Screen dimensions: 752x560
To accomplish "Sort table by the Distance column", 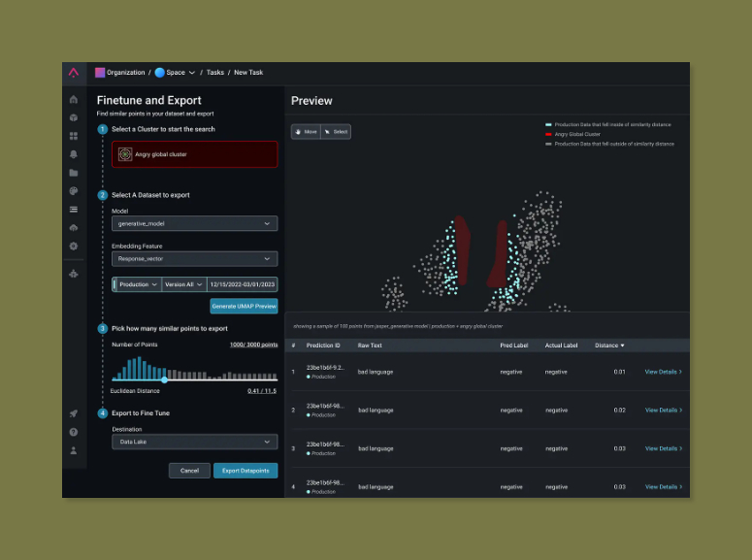I will 609,345.
